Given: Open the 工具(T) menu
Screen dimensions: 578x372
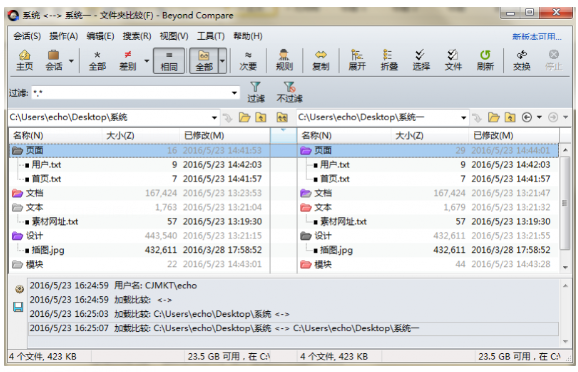Looking at the screenshot, I should [x=210, y=36].
